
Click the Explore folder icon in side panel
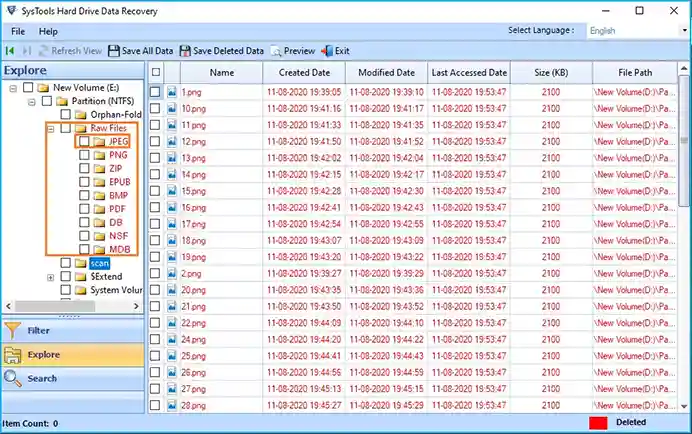pyautogui.click(x=13, y=355)
